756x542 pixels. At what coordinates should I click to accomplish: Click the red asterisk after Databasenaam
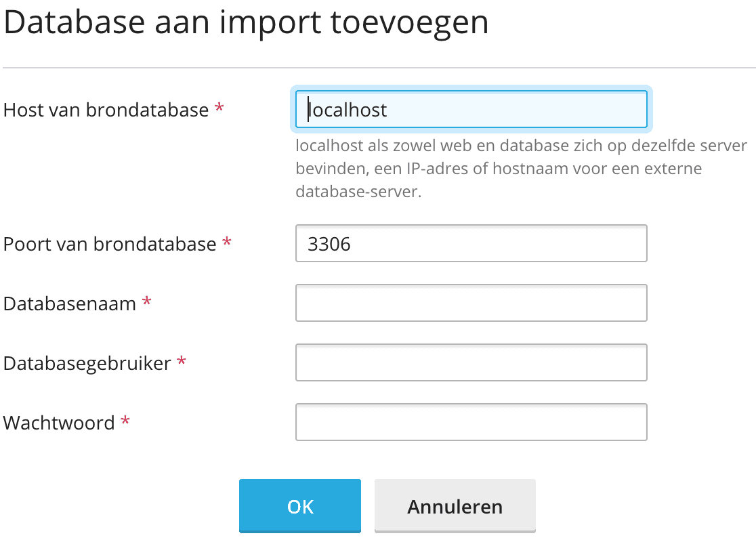(x=146, y=303)
